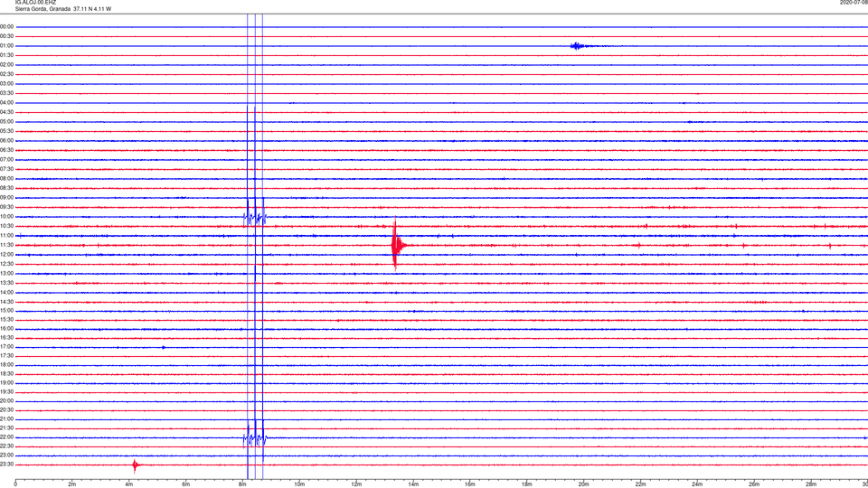Click the blue calibration pulses on the 10:00 trace
The image size is (868, 488).
click(x=255, y=218)
